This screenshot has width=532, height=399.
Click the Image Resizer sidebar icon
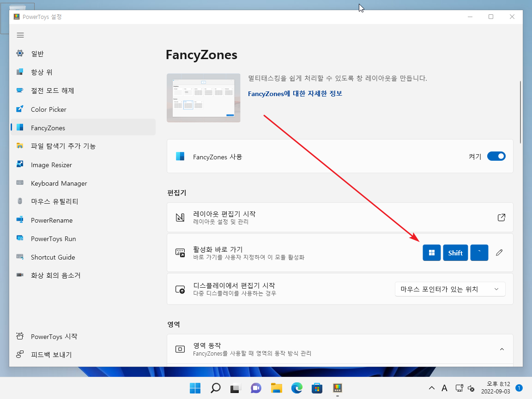point(20,164)
